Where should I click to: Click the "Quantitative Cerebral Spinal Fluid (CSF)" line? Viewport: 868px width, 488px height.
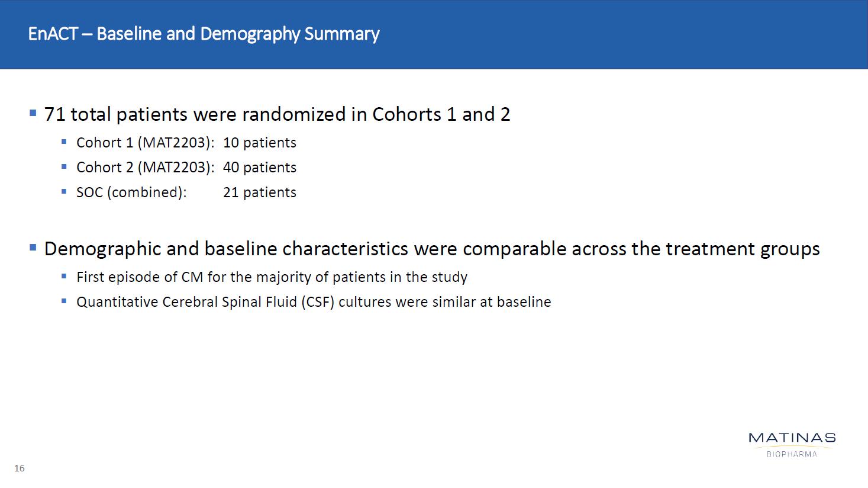(314, 302)
